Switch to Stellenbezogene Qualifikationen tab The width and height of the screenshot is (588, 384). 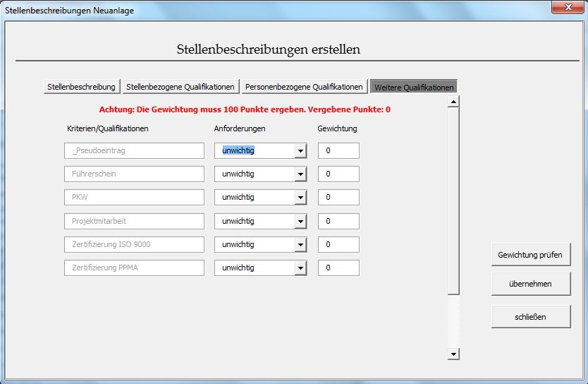click(x=180, y=87)
